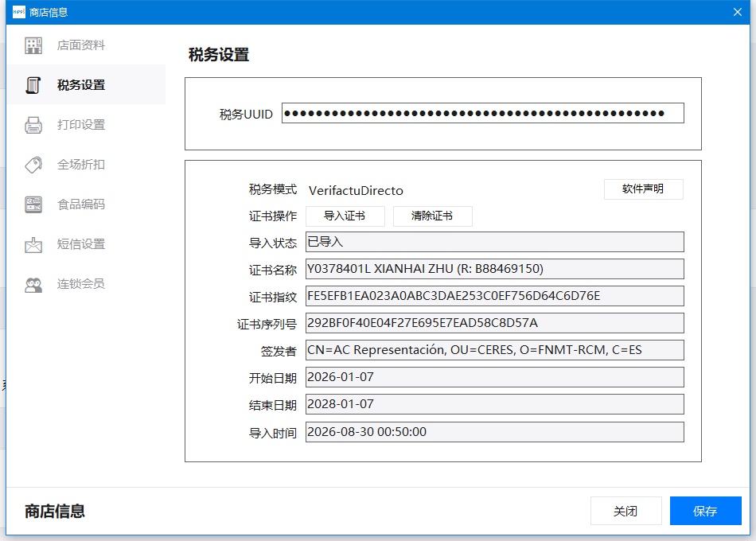Go to 打印设置 page
Image resolution: width=756 pixels, height=541 pixels.
click(x=86, y=125)
